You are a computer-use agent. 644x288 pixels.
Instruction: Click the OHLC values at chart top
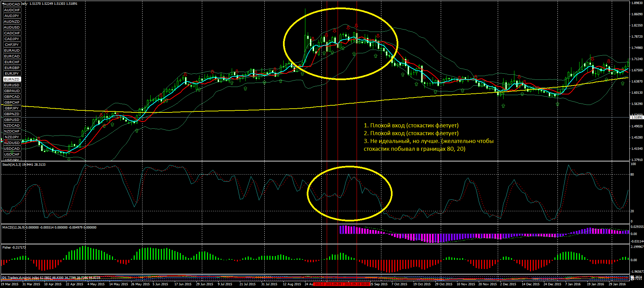53,4
